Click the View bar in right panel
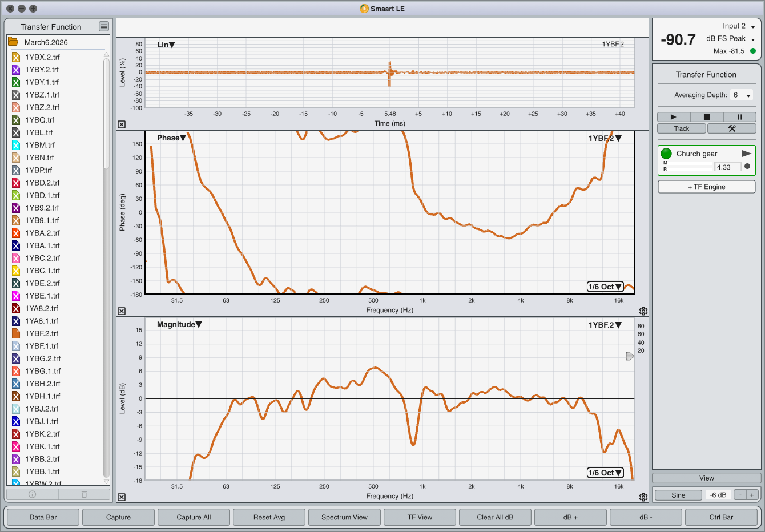This screenshot has height=532, width=765. click(x=707, y=478)
